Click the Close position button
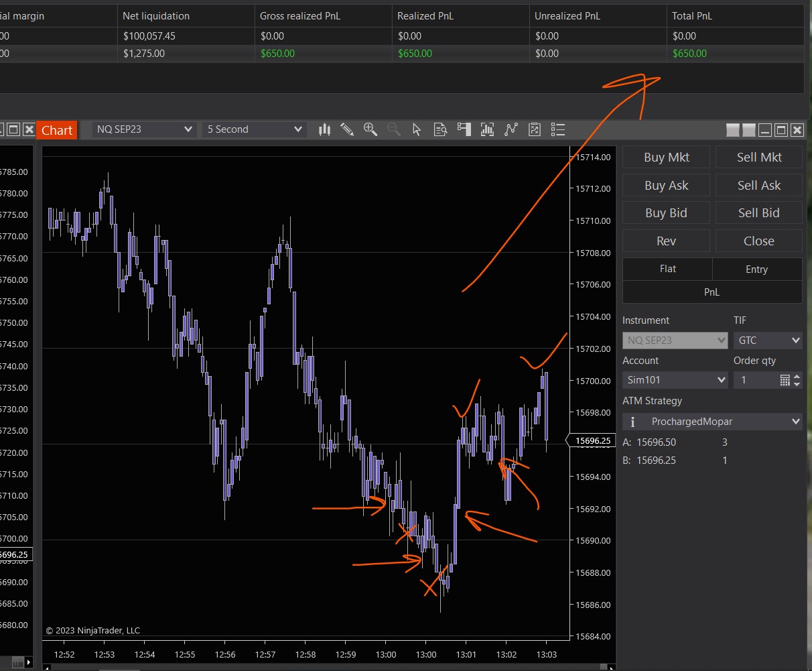The height and width of the screenshot is (671, 812). [759, 241]
